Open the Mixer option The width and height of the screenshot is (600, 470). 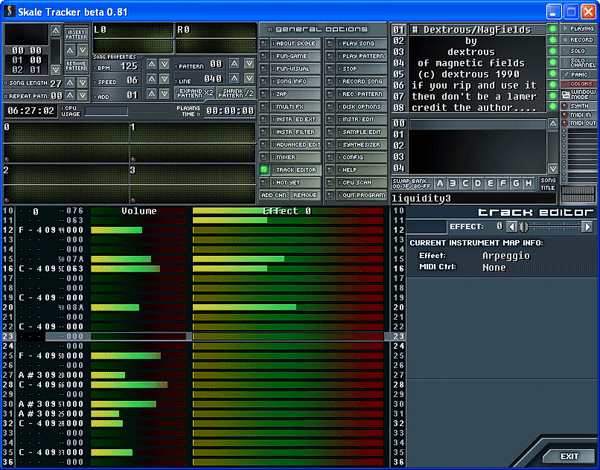pos(295,157)
